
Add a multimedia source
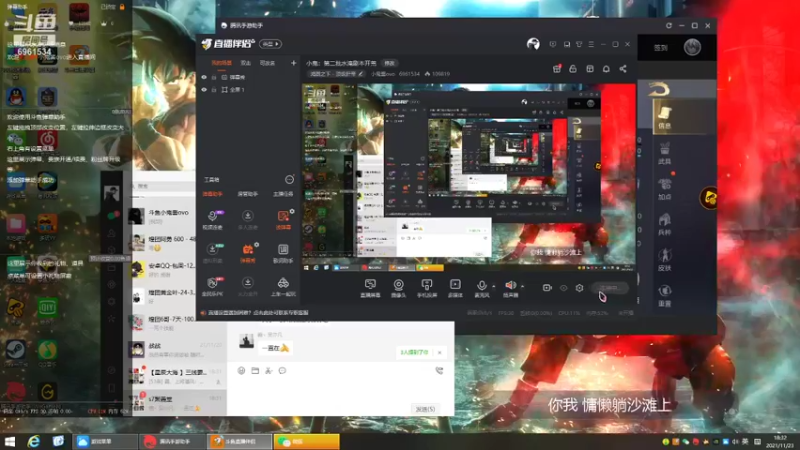click(x=455, y=288)
